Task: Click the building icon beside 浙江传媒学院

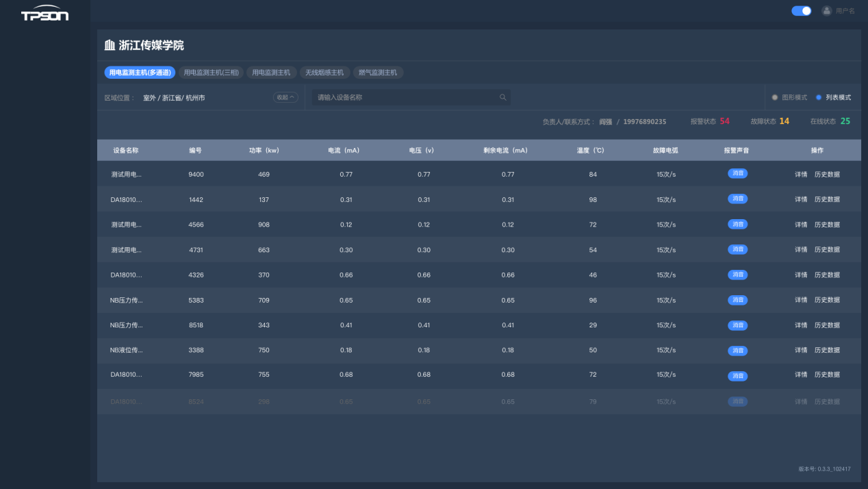Action: [110, 46]
